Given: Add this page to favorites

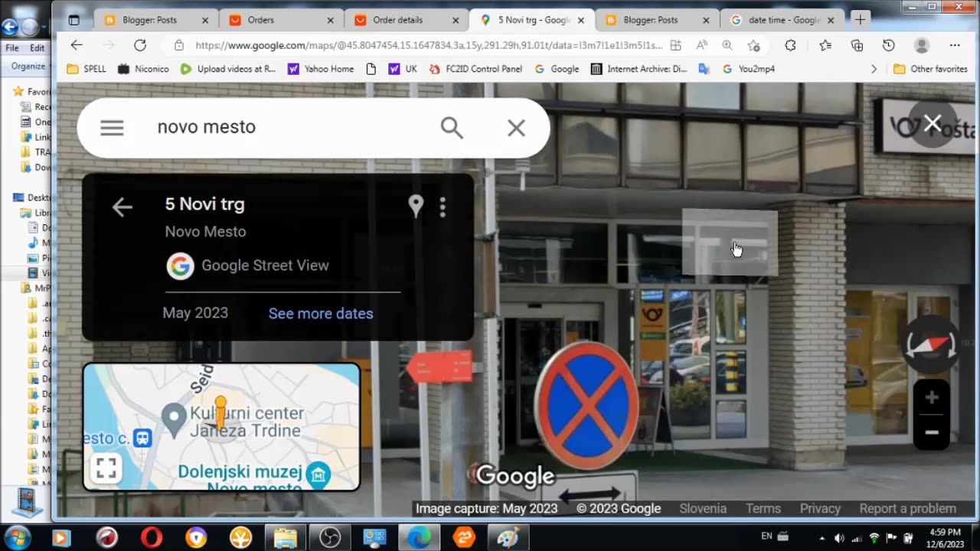Looking at the screenshot, I should [x=753, y=45].
